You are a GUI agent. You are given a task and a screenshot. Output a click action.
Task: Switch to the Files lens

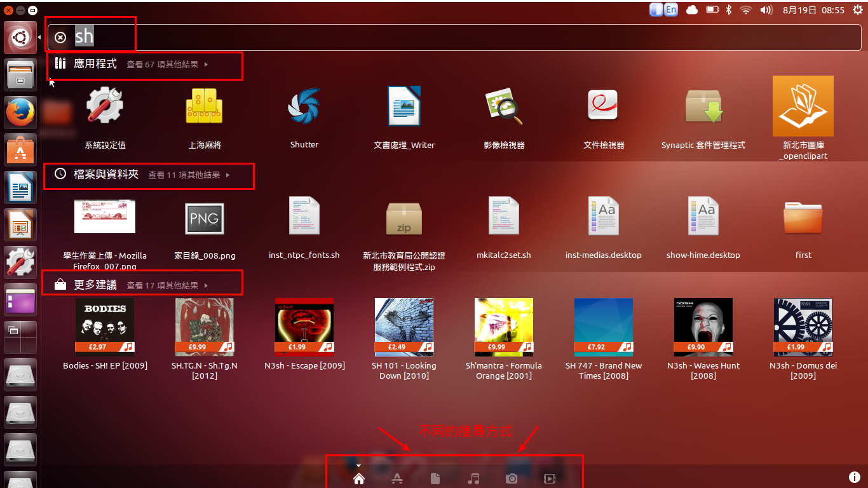click(435, 479)
